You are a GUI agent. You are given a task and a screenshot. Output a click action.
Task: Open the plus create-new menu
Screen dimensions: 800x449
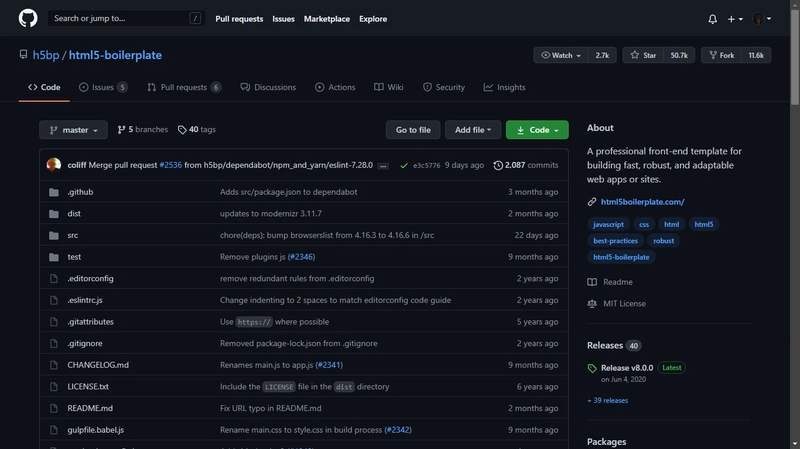click(735, 19)
